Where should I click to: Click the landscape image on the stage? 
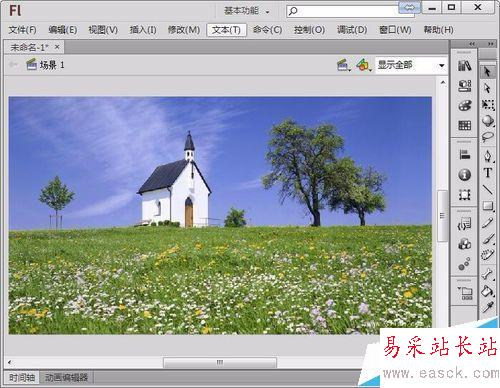pyautogui.click(x=220, y=215)
